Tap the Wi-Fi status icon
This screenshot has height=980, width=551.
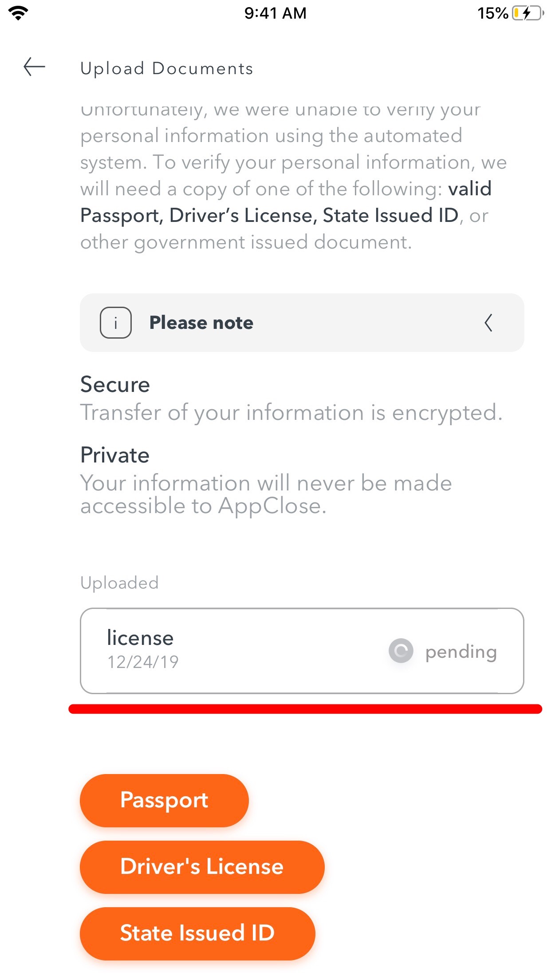tap(18, 13)
